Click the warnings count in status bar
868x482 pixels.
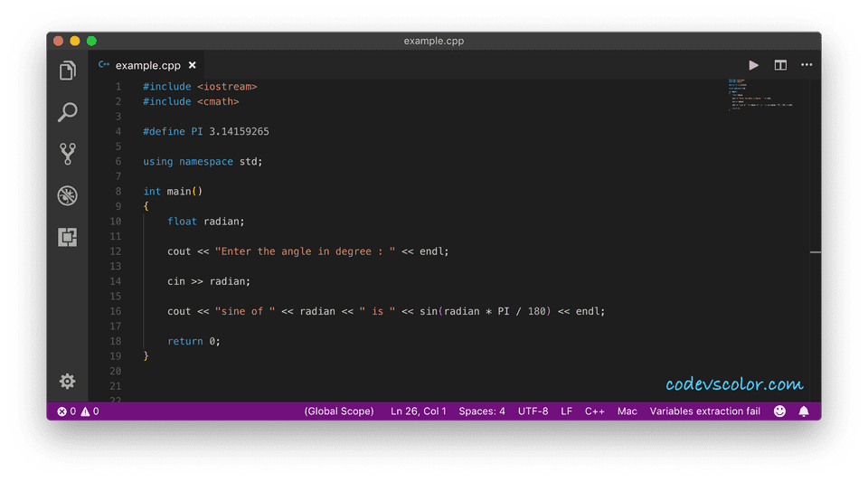point(90,411)
